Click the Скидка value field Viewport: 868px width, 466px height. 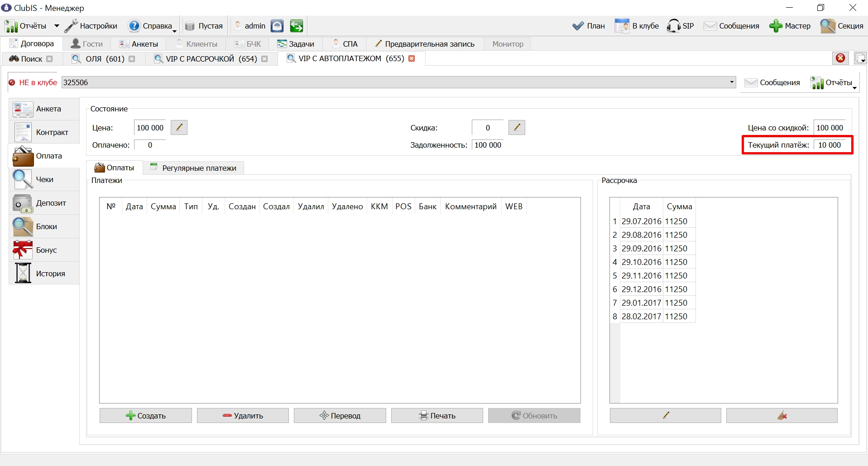coord(488,128)
